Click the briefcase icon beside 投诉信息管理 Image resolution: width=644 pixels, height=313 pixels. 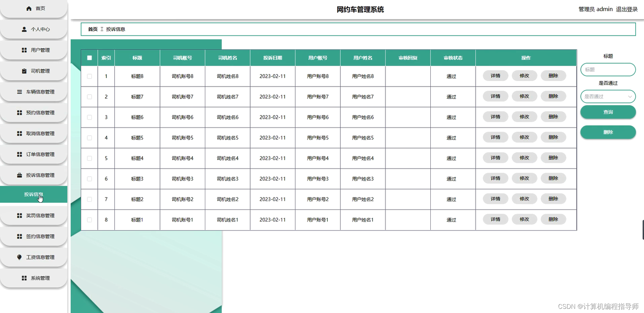19,175
